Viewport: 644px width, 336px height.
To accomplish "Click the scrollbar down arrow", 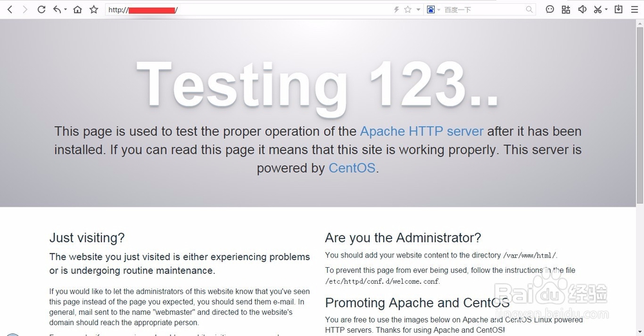I will tap(640, 332).
